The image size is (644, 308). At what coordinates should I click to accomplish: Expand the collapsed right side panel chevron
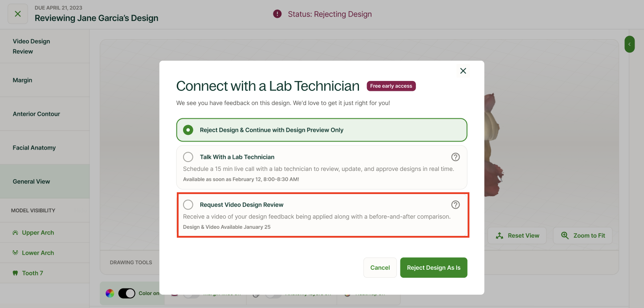(629, 44)
